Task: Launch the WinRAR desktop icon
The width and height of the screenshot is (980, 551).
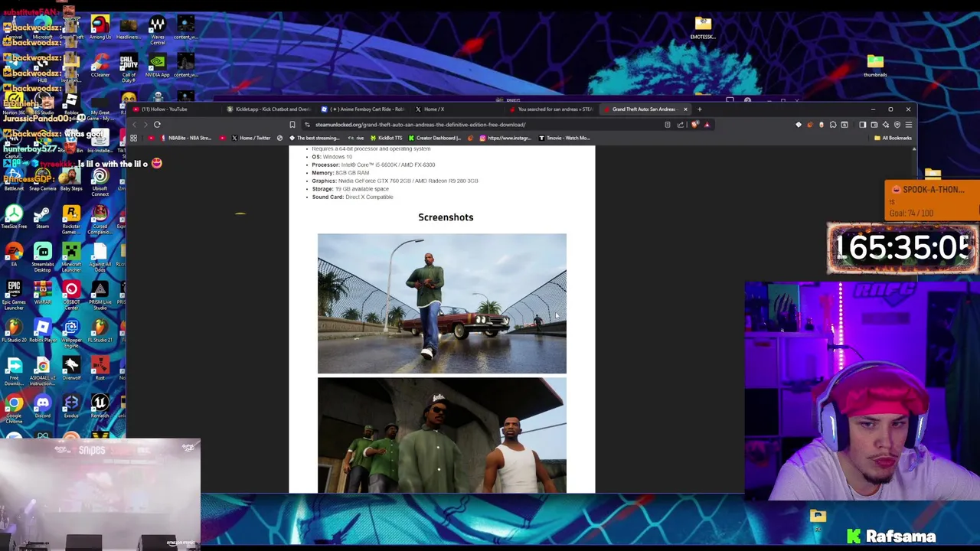Action: (42, 294)
